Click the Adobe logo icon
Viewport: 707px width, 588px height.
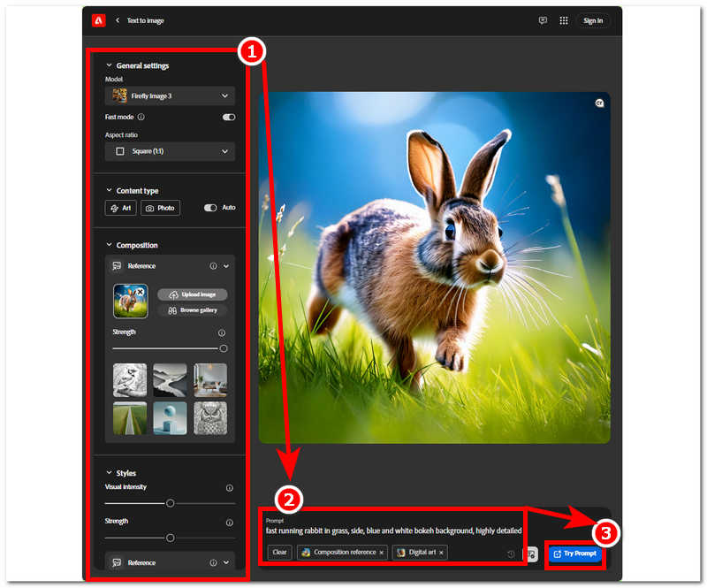(x=99, y=20)
